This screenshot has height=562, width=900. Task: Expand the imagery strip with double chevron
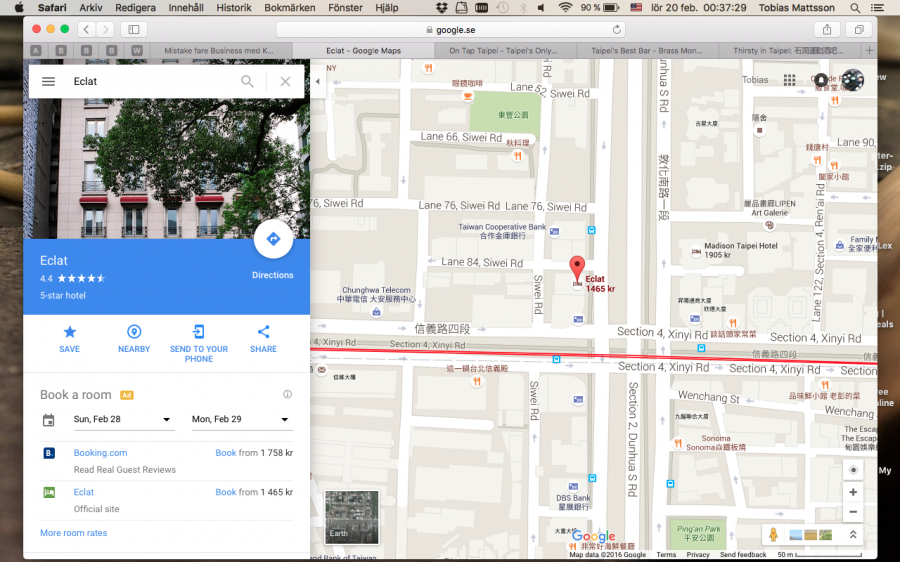coord(852,535)
